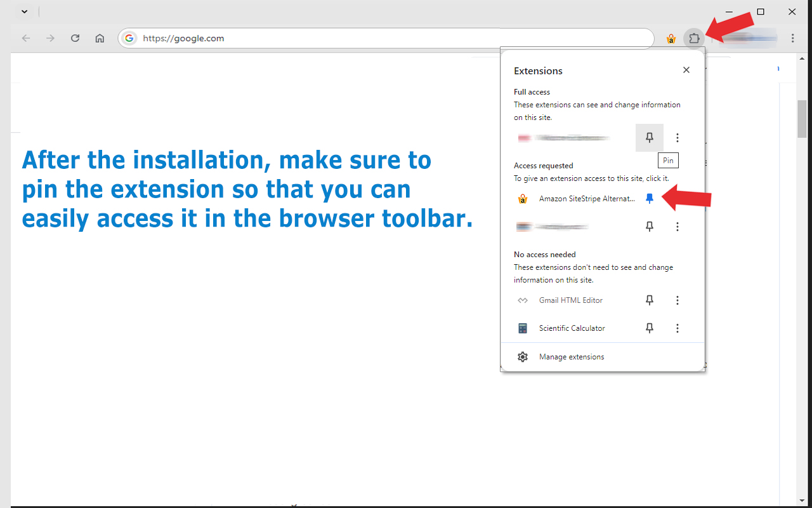Open the Extensions puzzle-piece icon in toolbar
Screen dimensions: 812x508
coord(695,38)
